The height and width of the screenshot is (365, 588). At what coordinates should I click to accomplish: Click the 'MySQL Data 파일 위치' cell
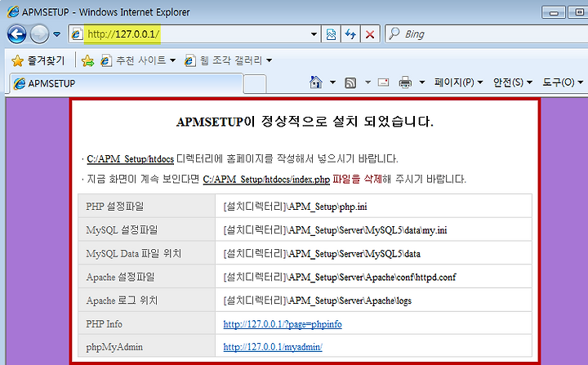(147, 253)
